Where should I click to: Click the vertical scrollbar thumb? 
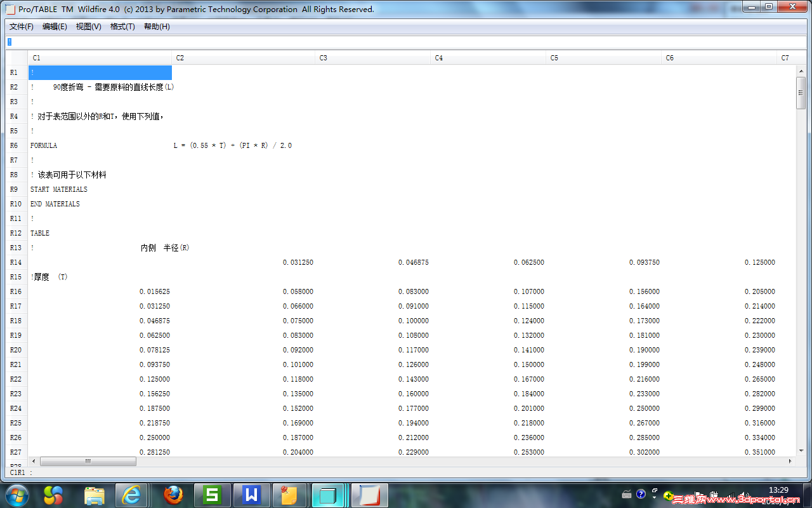tap(801, 93)
